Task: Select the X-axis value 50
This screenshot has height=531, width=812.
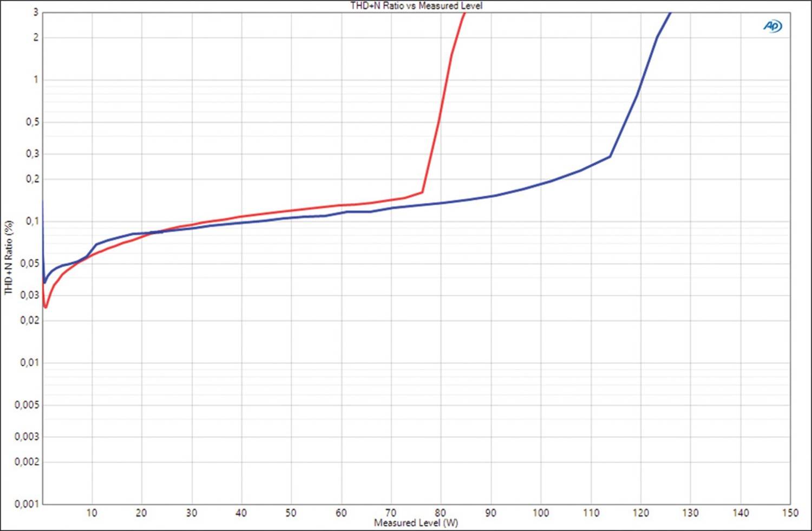Action: (x=291, y=513)
